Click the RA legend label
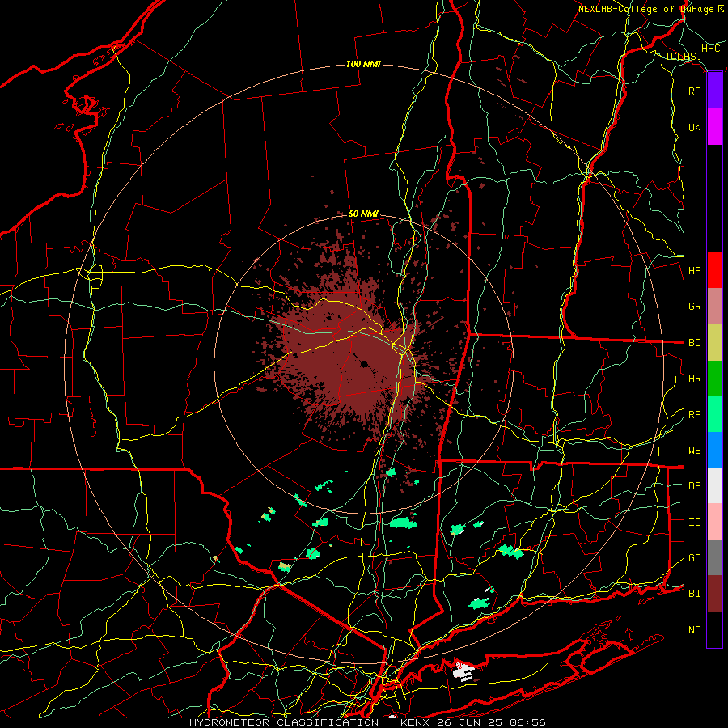 (694, 415)
